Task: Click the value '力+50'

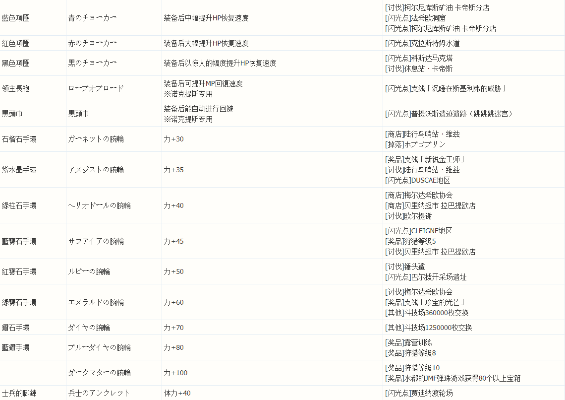Action: point(174,271)
